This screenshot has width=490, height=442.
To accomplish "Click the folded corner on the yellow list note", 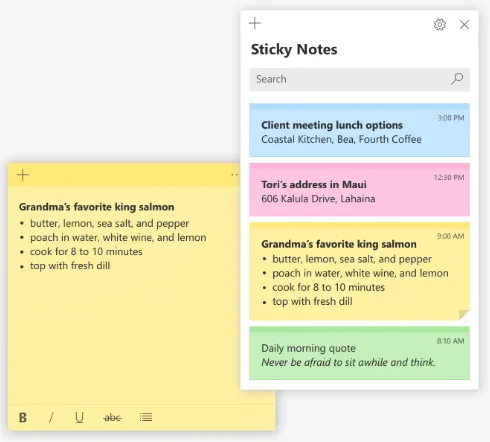I will 464,315.
